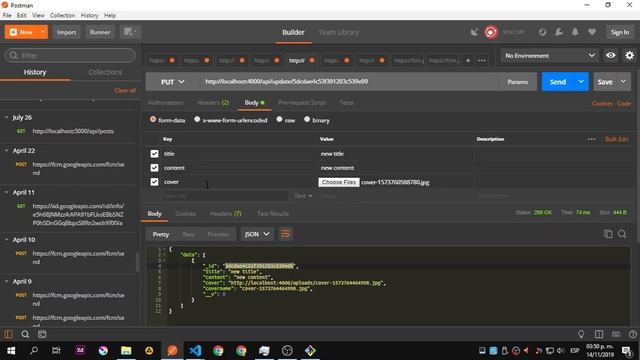Click the request URL input field
The image size is (640, 360).
pos(349,82)
